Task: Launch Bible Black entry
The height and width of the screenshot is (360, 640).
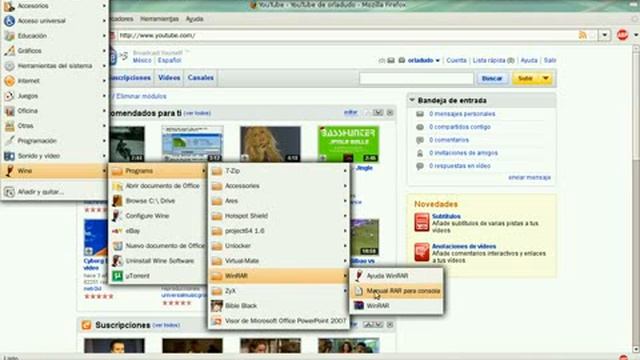Action: click(x=279, y=306)
